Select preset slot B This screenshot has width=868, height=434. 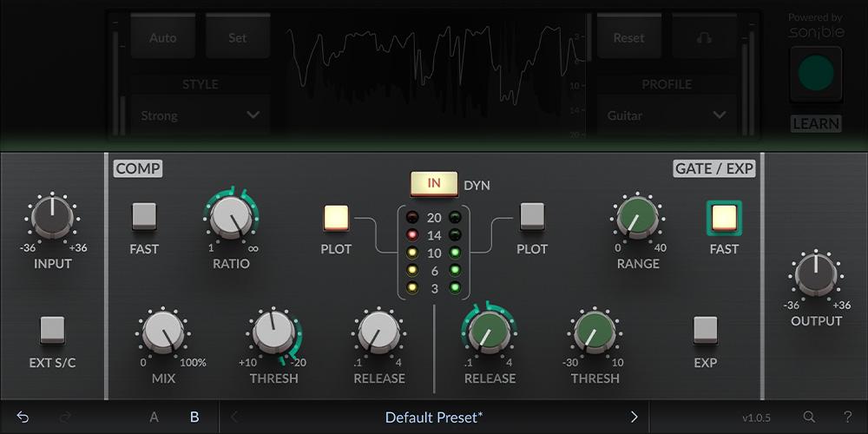(x=194, y=417)
